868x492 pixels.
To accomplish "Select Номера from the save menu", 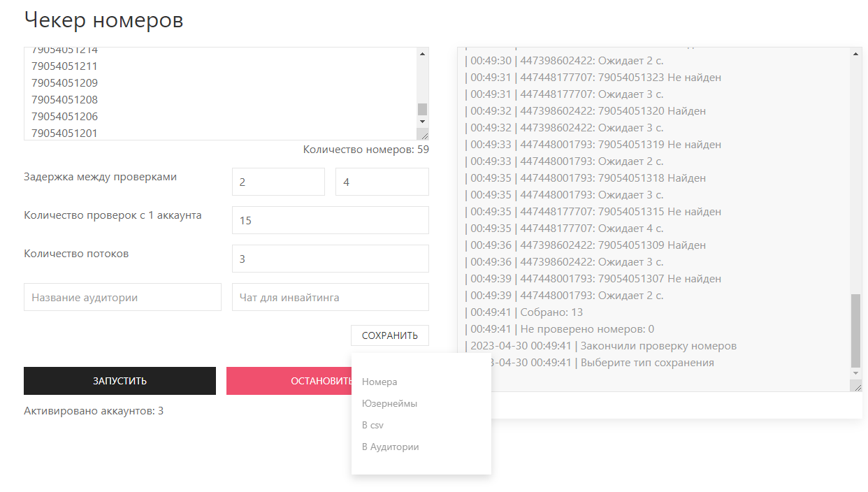I will click(379, 382).
